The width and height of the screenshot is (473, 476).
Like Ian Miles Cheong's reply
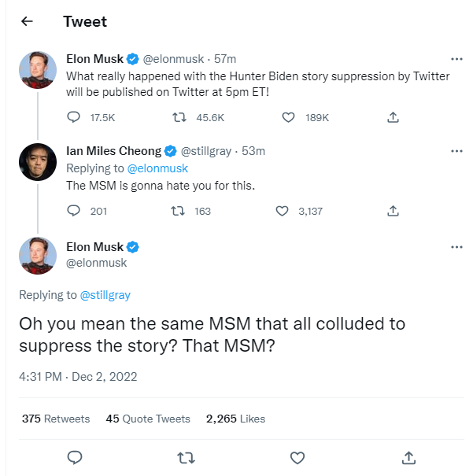283,211
